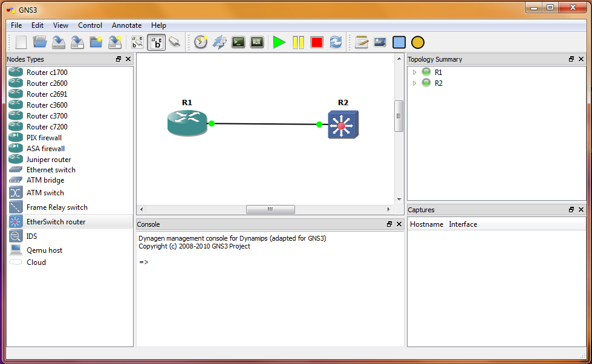Float the Nodes Types panel
The image size is (592, 364).
tap(119, 59)
